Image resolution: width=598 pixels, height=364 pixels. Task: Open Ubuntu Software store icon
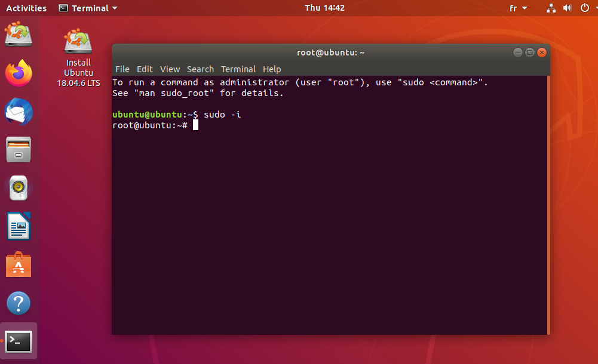(x=19, y=265)
